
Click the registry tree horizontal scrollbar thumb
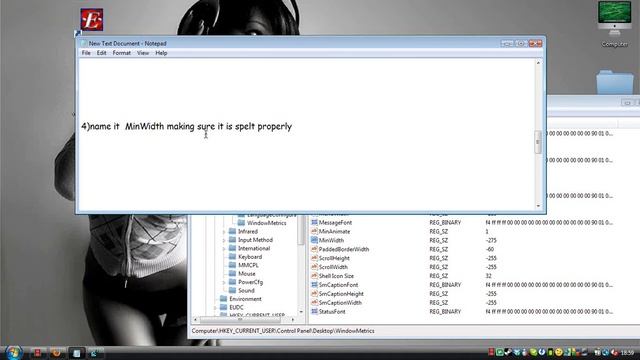tap(240, 320)
